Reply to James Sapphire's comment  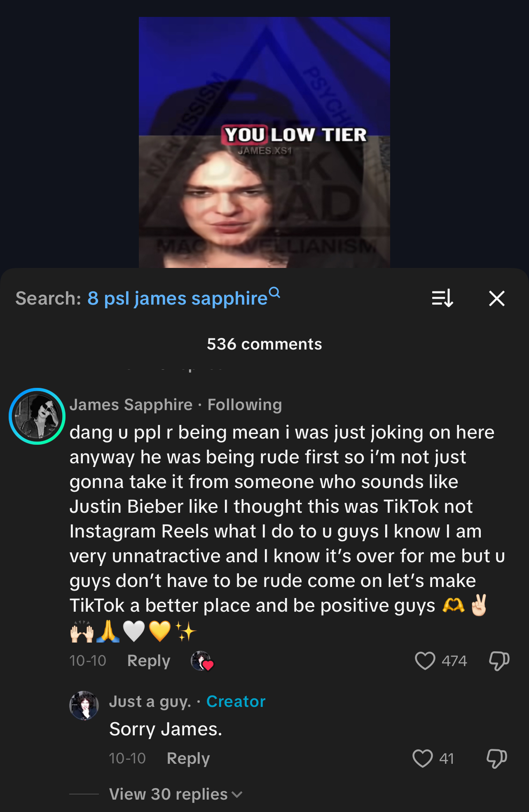149,661
